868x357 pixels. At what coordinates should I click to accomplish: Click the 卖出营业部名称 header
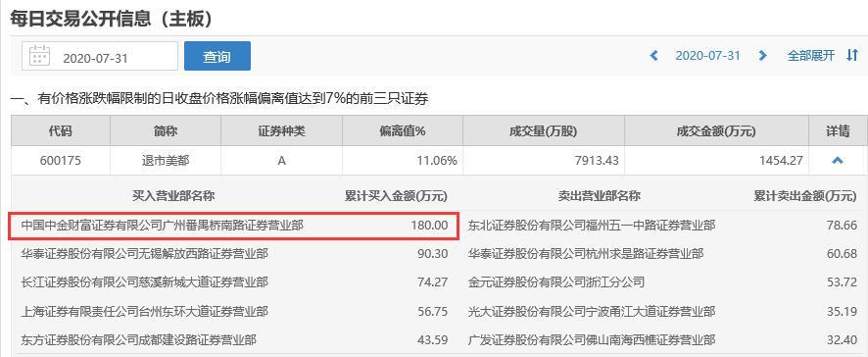point(599,196)
